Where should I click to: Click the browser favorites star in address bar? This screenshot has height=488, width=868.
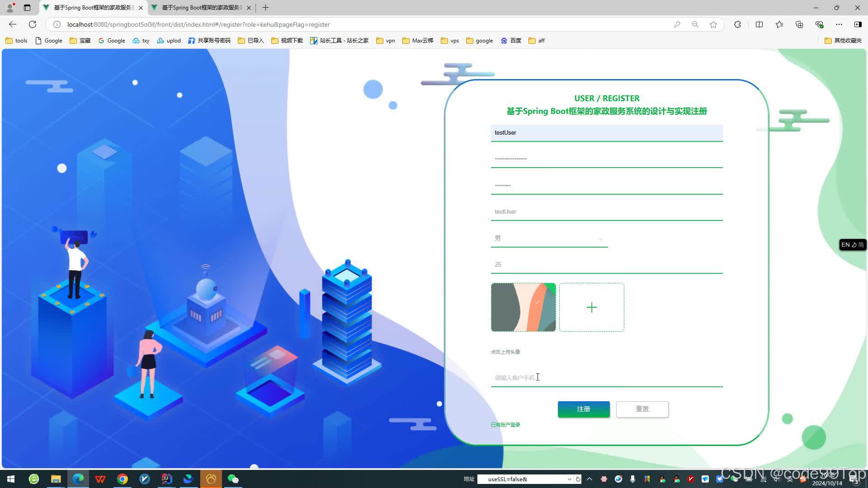[713, 24]
